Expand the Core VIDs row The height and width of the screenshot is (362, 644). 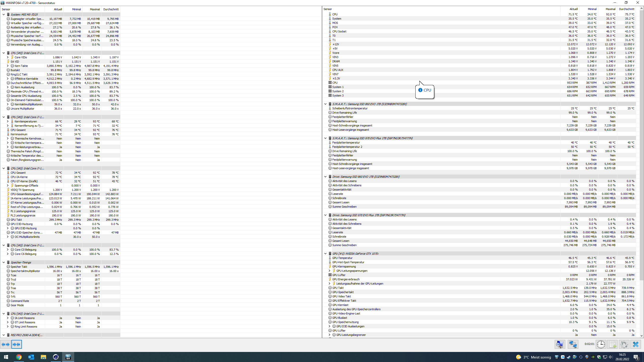coord(8,57)
